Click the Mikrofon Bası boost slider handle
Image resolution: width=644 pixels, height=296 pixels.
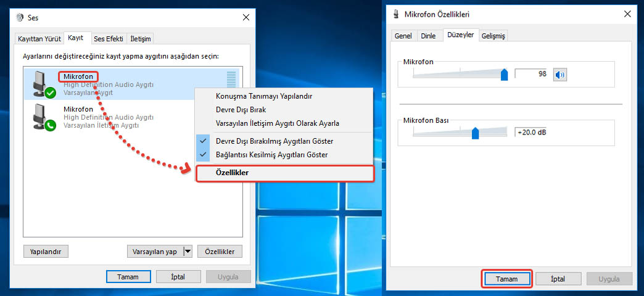(475, 133)
